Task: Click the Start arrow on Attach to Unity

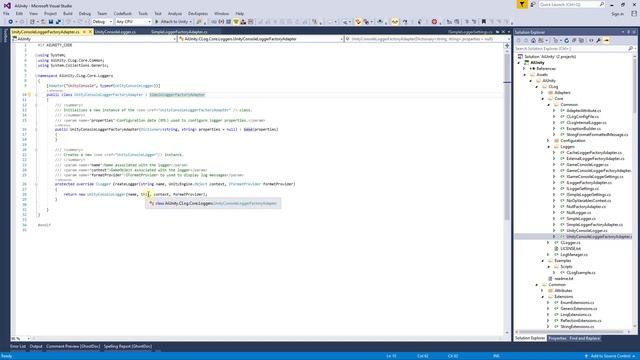Action: click(x=156, y=22)
